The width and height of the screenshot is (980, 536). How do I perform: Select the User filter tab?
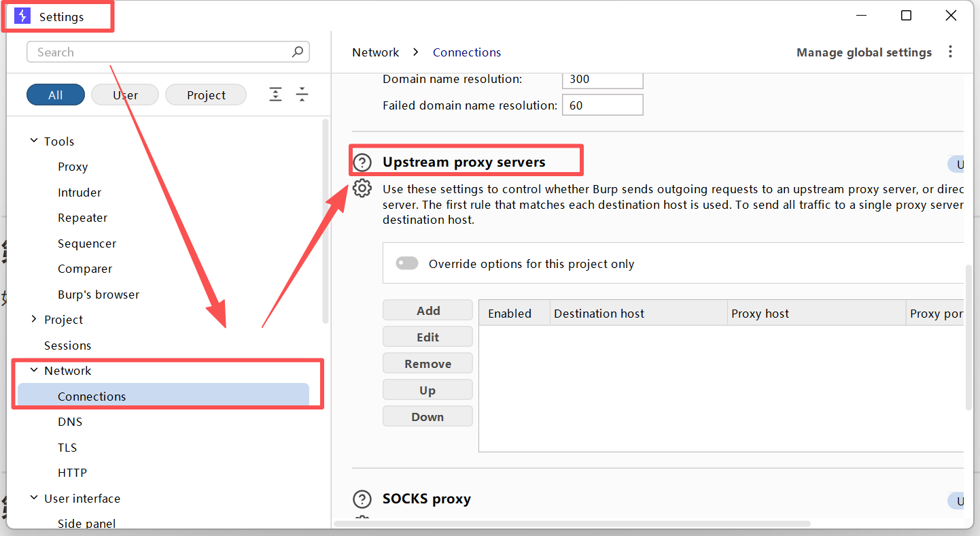(125, 95)
